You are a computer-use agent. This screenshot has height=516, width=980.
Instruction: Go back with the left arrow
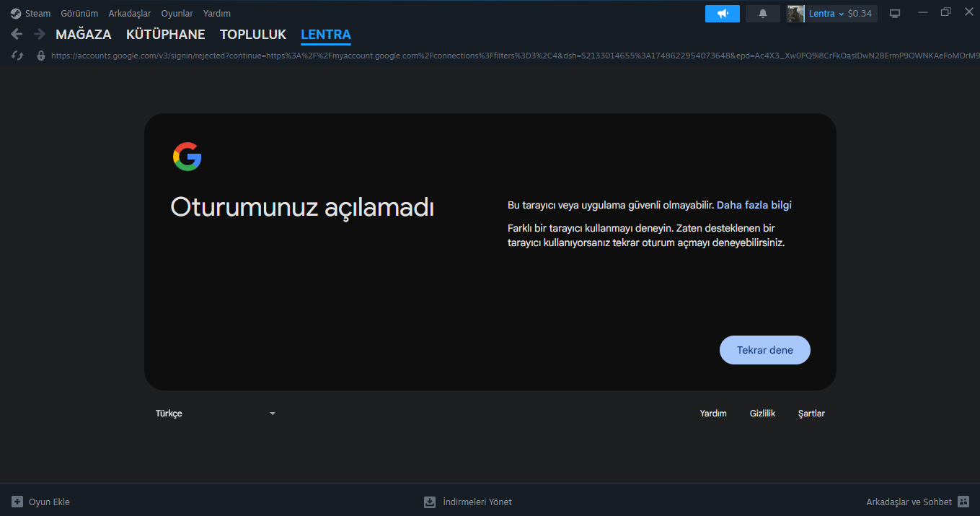17,34
